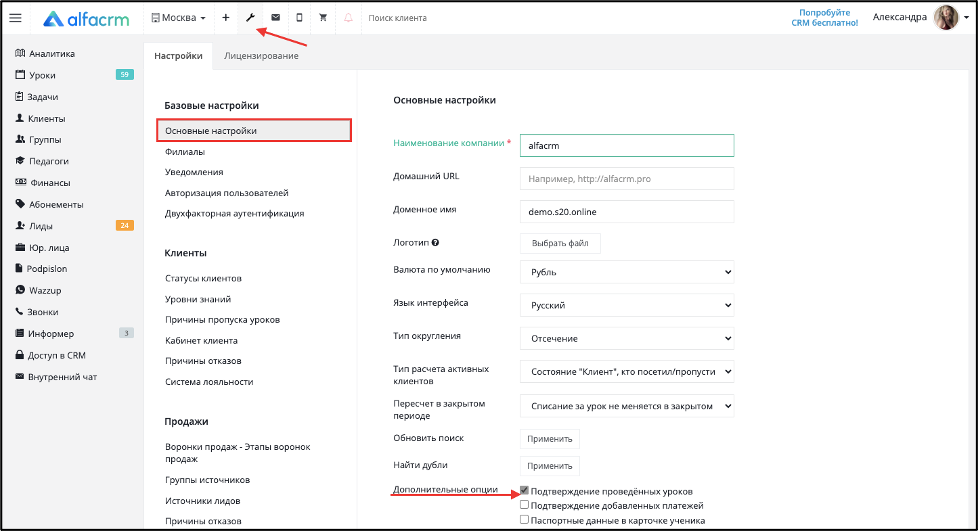Click the Выбрать файл logo button
This screenshot has width=979, height=531.
[x=560, y=243]
